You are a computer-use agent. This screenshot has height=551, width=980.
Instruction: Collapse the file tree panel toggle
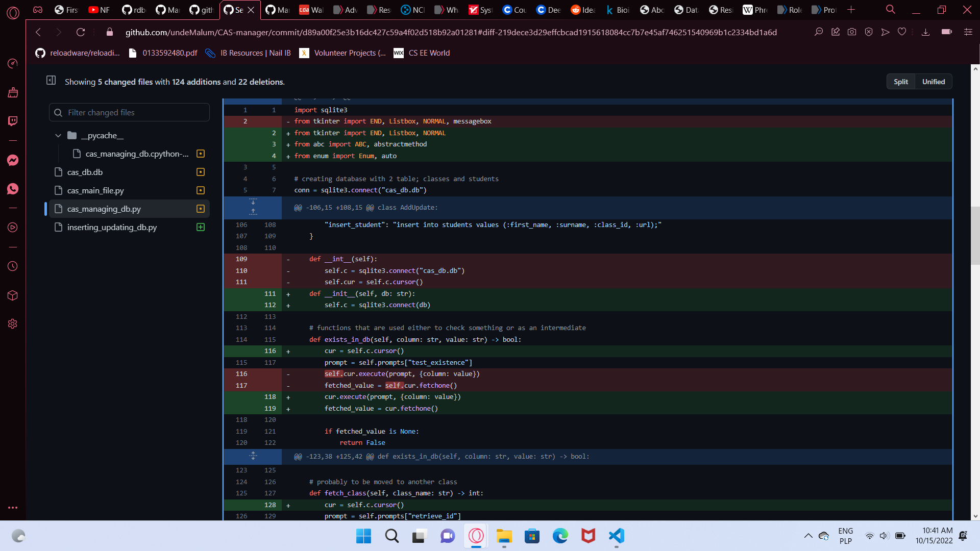[51, 80]
